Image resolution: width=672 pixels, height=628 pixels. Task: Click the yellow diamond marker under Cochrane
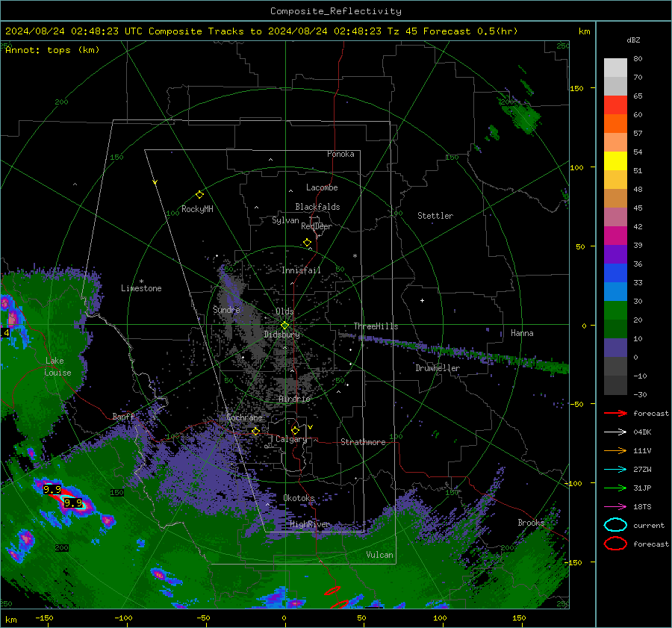coord(256,432)
